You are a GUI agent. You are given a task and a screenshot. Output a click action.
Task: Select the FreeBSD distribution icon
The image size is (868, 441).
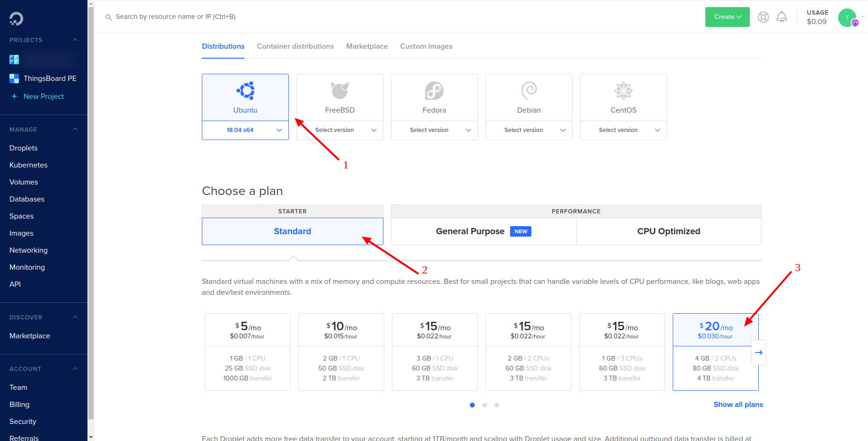(x=340, y=90)
